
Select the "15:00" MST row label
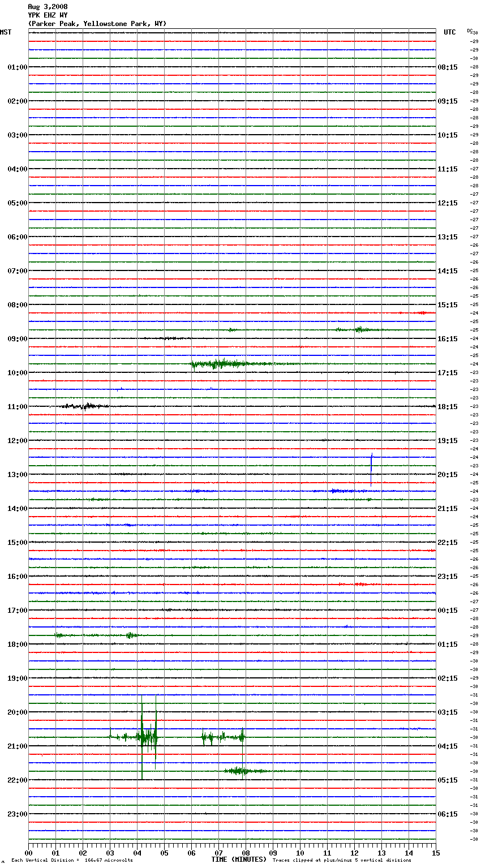[18, 543]
